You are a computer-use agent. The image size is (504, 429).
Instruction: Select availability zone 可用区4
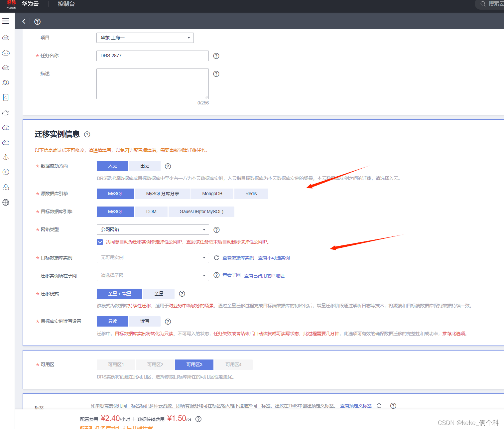coord(233,365)
